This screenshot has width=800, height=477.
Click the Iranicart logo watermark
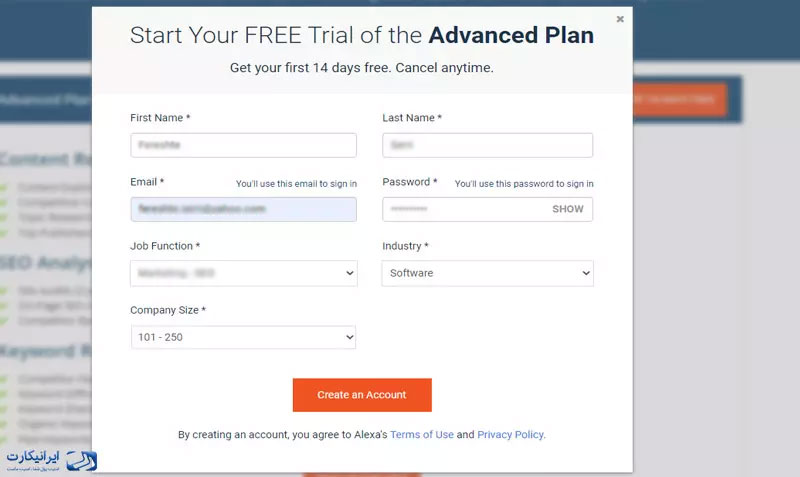(52, 460)
